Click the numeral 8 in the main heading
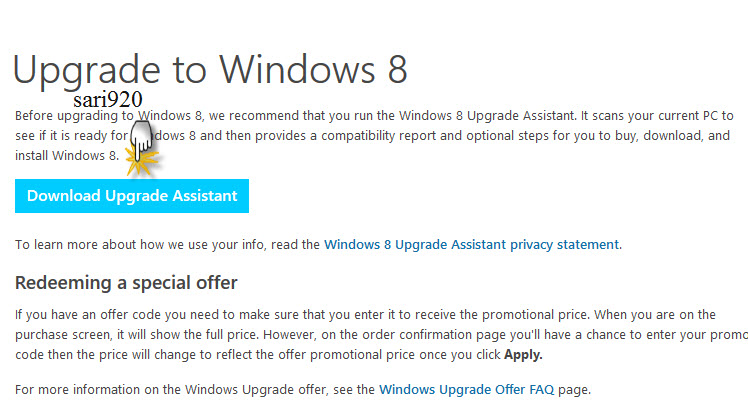This screenshot has width=748, height=416. 397,70
